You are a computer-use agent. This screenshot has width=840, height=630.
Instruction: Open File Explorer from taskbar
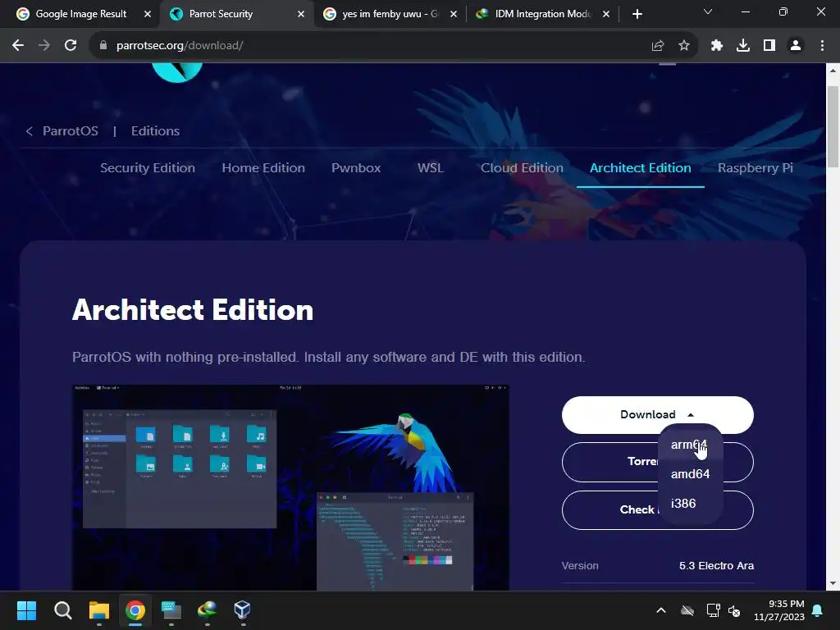(99, 610)
